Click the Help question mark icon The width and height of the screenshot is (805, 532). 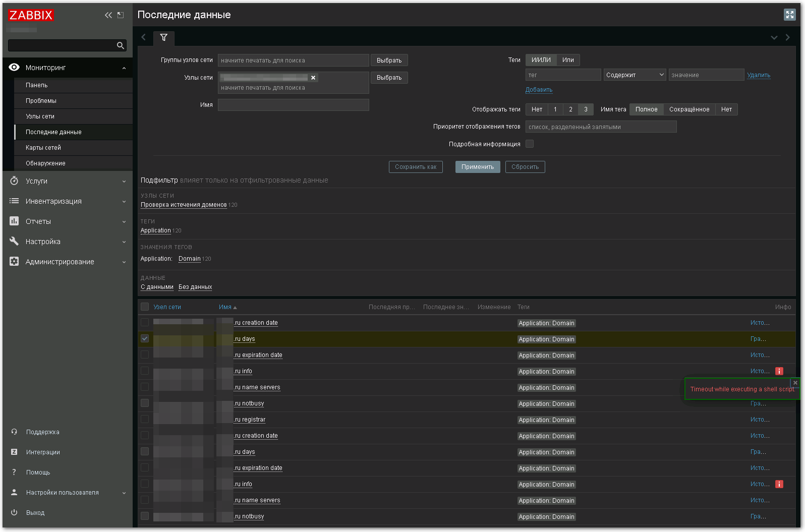[x=14, y=472]
